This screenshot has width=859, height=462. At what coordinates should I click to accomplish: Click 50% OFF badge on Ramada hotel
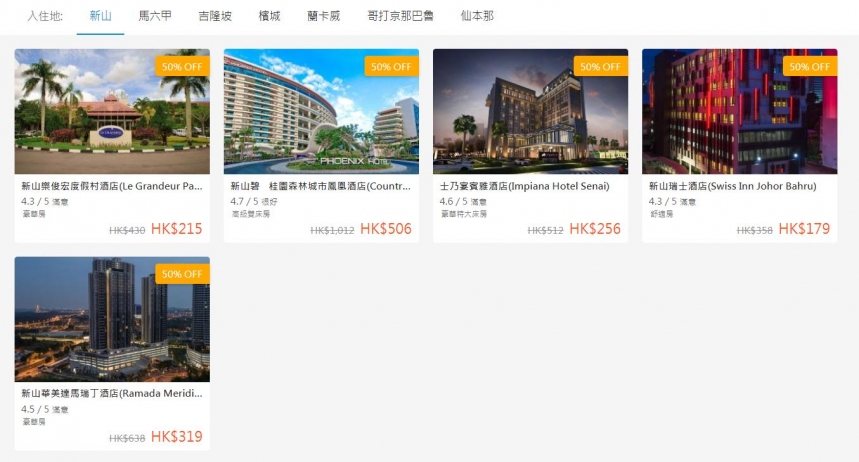pos(182,273)
